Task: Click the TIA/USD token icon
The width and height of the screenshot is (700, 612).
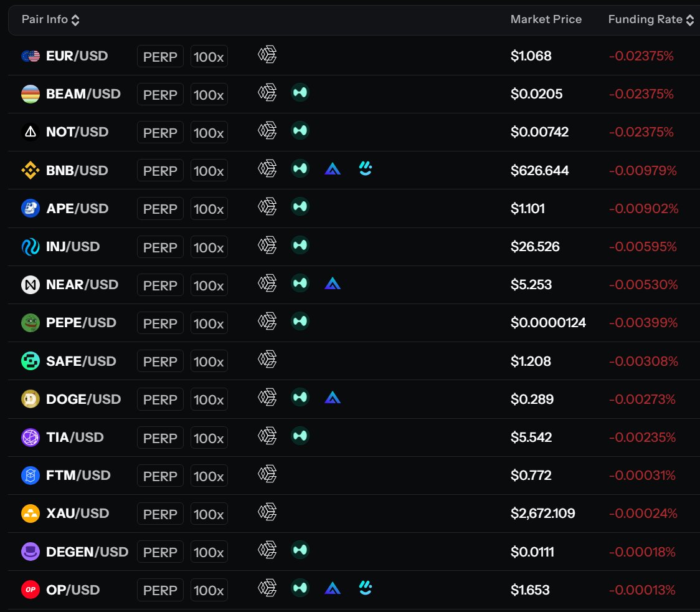Action: 31,437
